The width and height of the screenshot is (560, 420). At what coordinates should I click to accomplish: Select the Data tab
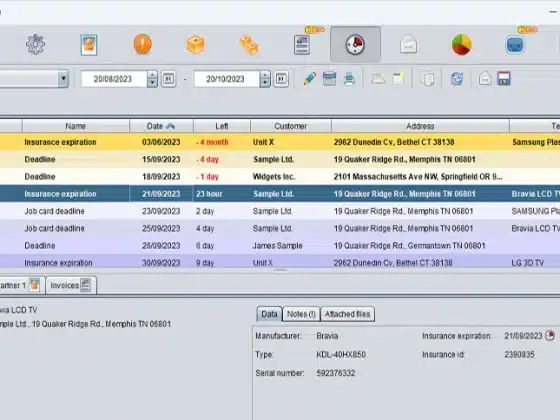269,314
